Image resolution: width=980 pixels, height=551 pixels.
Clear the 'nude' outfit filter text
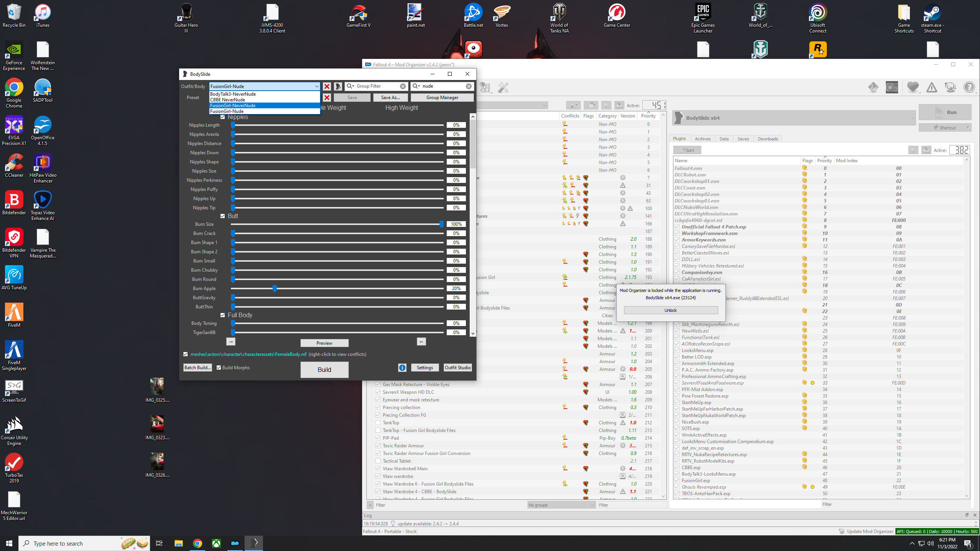tap(469, 86)
